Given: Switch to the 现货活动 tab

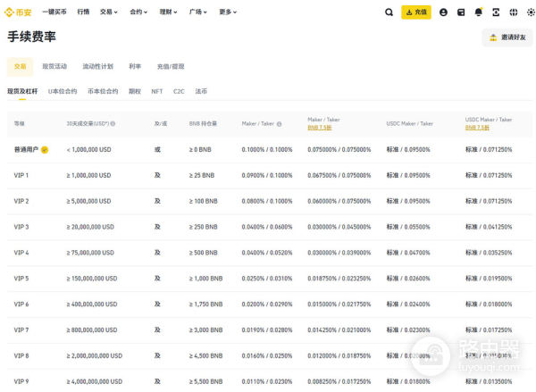Looking at the screenshot, I should point(54,67).
